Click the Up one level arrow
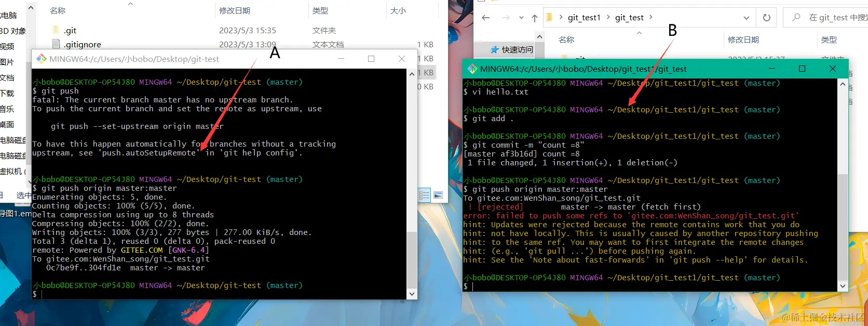 coord(535,18)
